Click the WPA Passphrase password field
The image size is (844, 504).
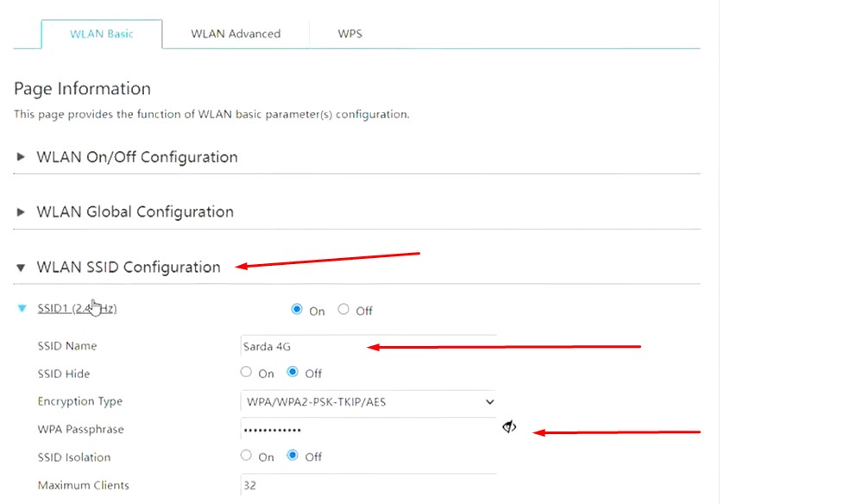(368, 429)
